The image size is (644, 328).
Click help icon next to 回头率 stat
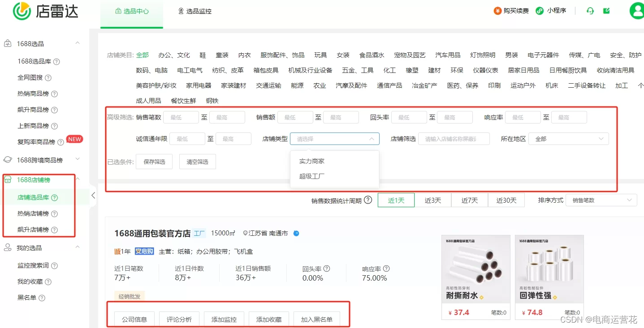[x=327, y=268]
